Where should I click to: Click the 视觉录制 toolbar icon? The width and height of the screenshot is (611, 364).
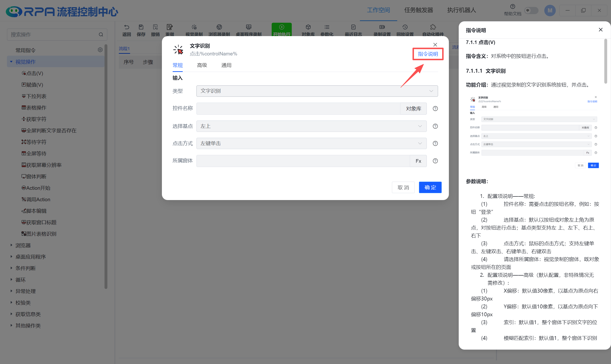(194, 27)
